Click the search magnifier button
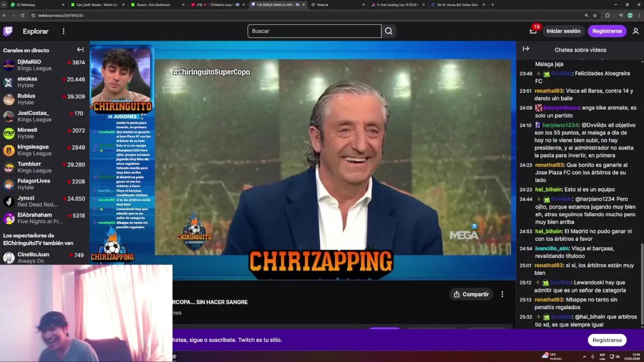644x362 pixels. [388, 31]
